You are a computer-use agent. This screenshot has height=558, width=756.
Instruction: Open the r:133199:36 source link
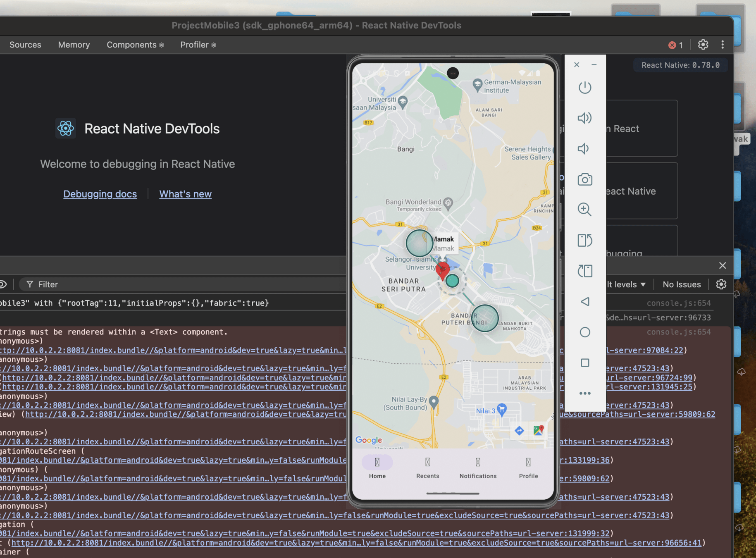click(585, 460)
